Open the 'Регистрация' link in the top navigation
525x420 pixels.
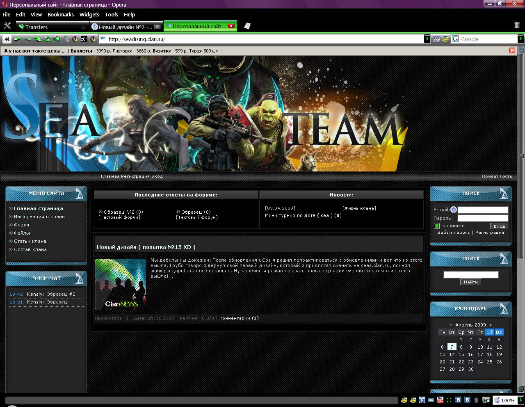135,176
